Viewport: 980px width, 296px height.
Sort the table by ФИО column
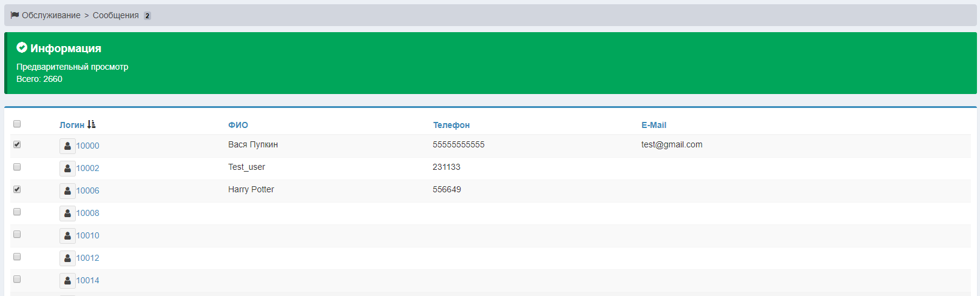coord(238,125)
